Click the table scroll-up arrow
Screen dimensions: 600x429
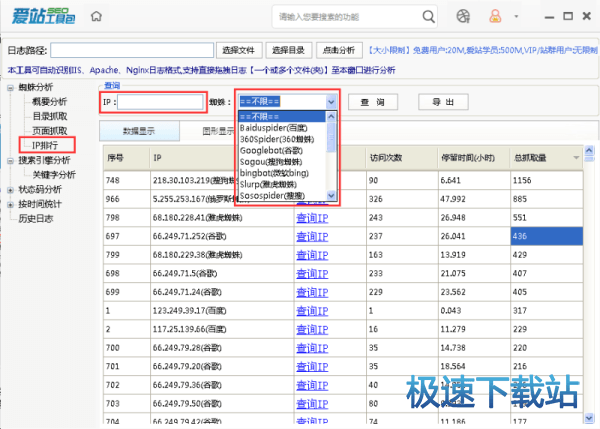pos(589,150)
